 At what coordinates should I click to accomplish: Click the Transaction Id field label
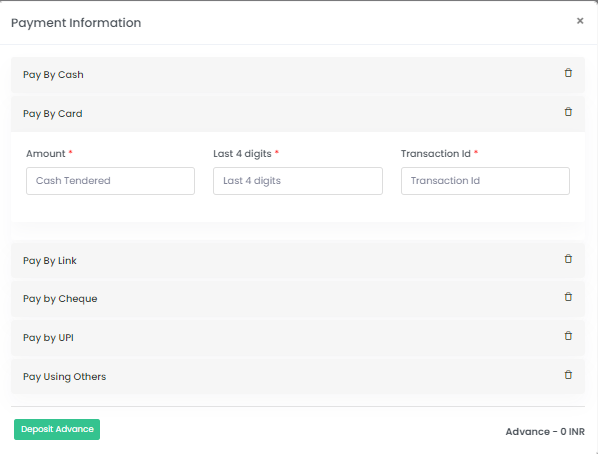point(436,153)
